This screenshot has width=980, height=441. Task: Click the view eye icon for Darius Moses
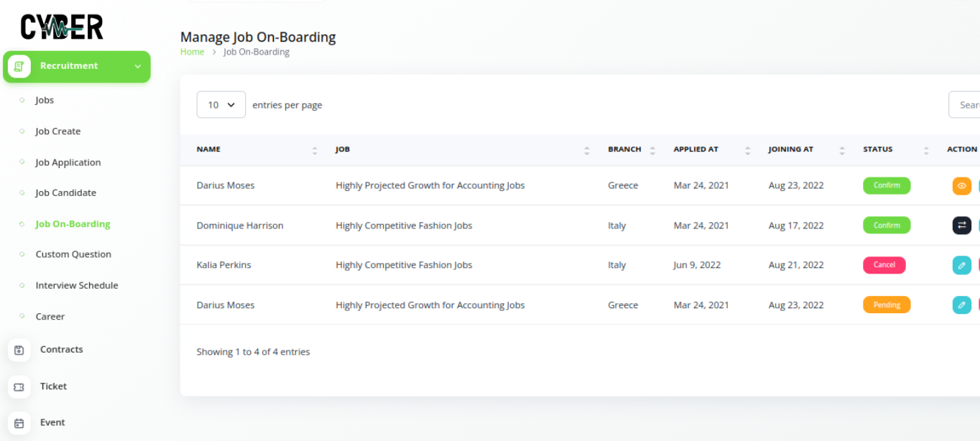[961, 186]
